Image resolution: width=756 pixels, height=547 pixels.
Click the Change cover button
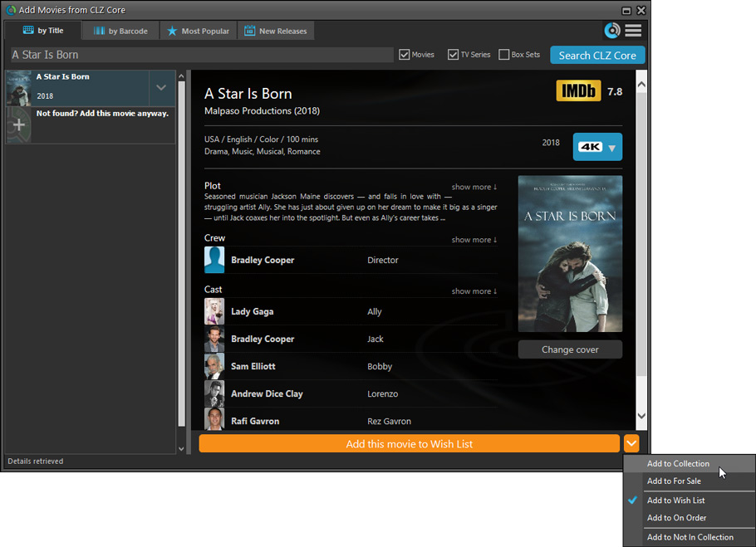[x=570, y=349]
